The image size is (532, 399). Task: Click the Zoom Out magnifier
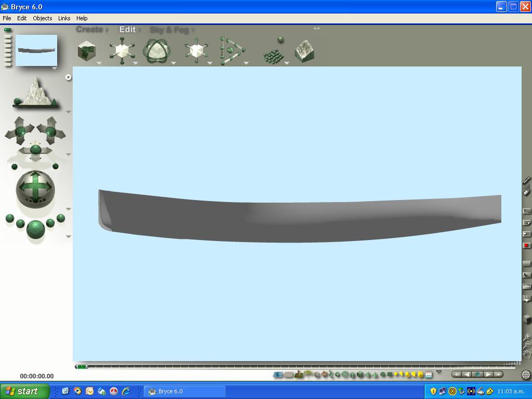click(527, 345)
